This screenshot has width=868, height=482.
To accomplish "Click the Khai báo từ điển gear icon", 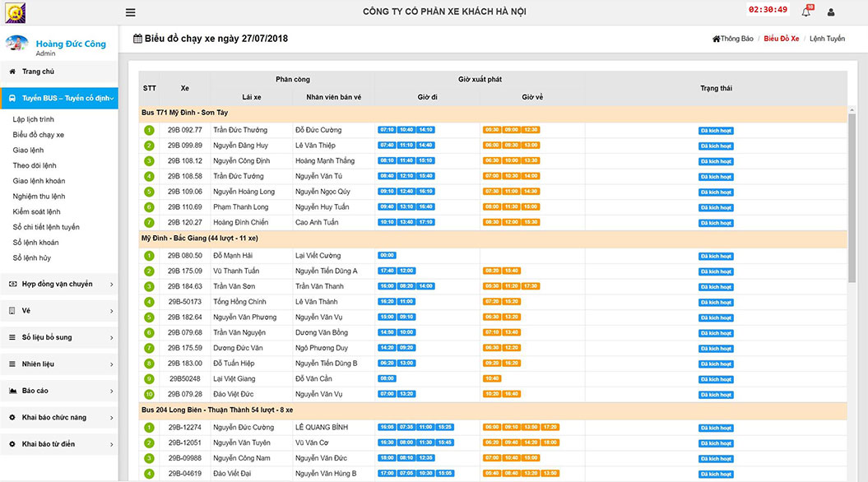I will (x=12, y=444).
